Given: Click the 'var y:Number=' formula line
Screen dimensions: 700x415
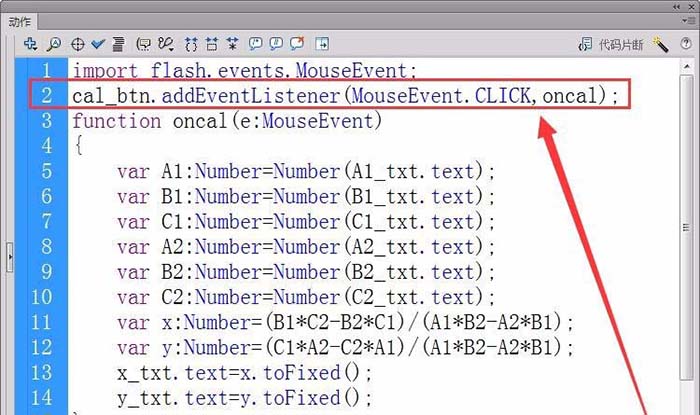Looking at the screenshot, I should (345, 348).
